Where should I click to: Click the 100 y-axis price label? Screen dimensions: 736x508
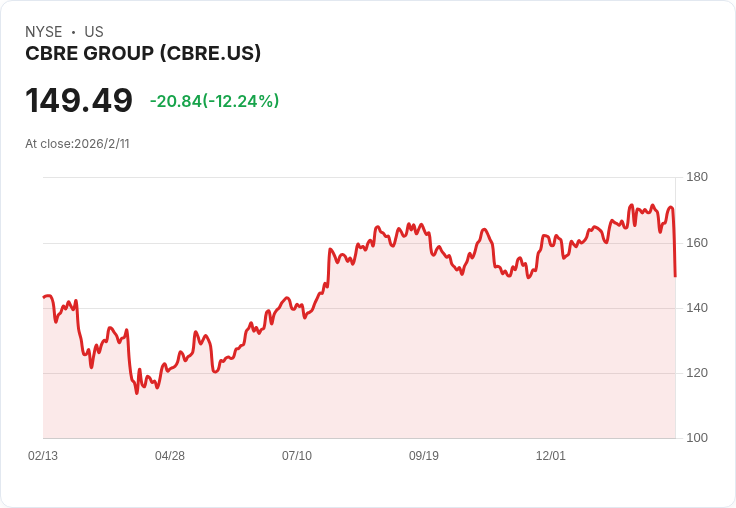pyautogui.click(x=697, y=438)
